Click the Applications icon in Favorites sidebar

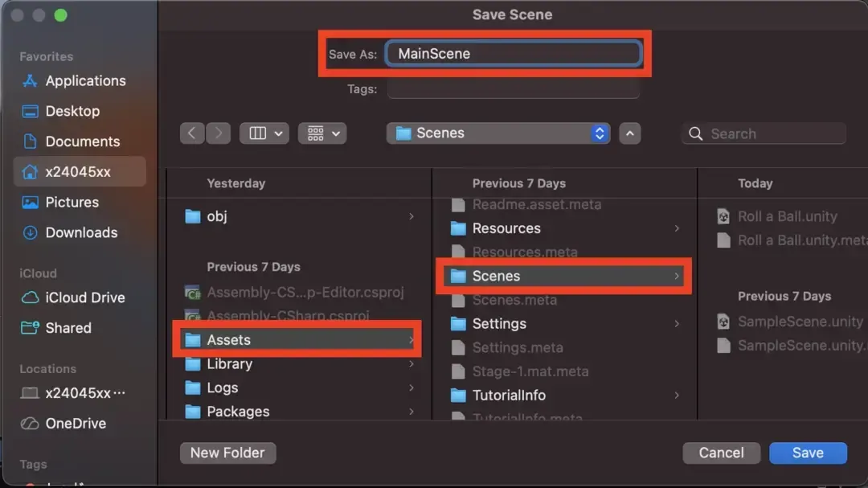pyautogui.click(x=31, y=81)
